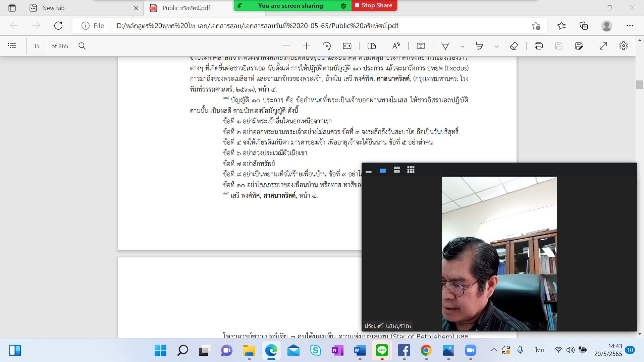Click the green screen sharing status shield
The image size is (644, 362).
(x=343, y=6)
